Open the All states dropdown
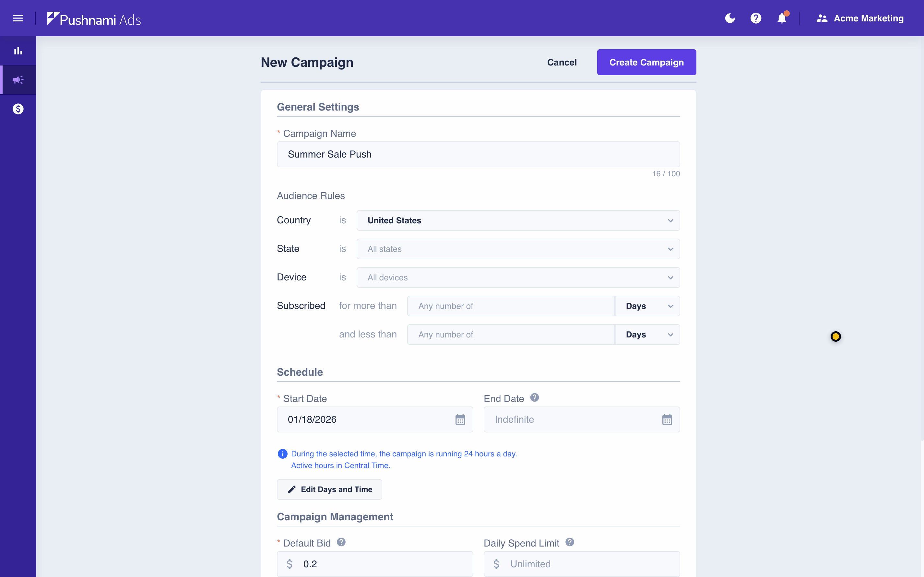 518,249
